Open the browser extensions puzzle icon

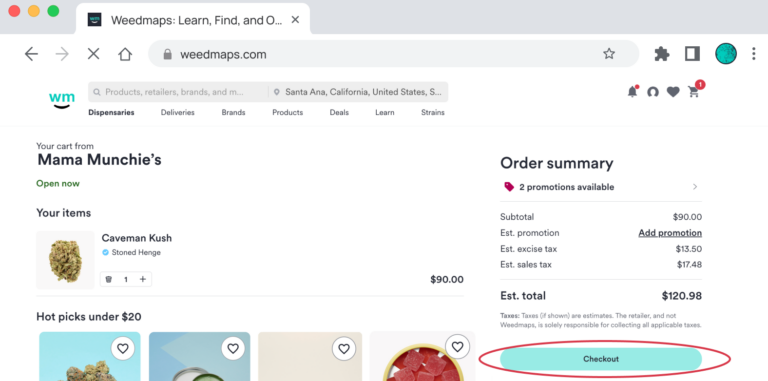(662, 54)
